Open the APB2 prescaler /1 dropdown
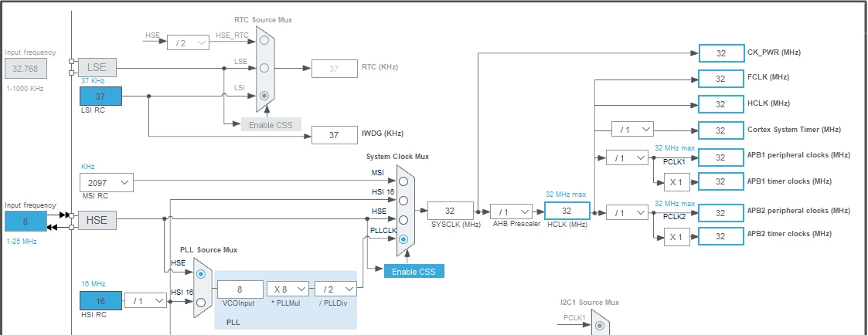The width and height of the screenshot is (868, 335). click(627, 212)
